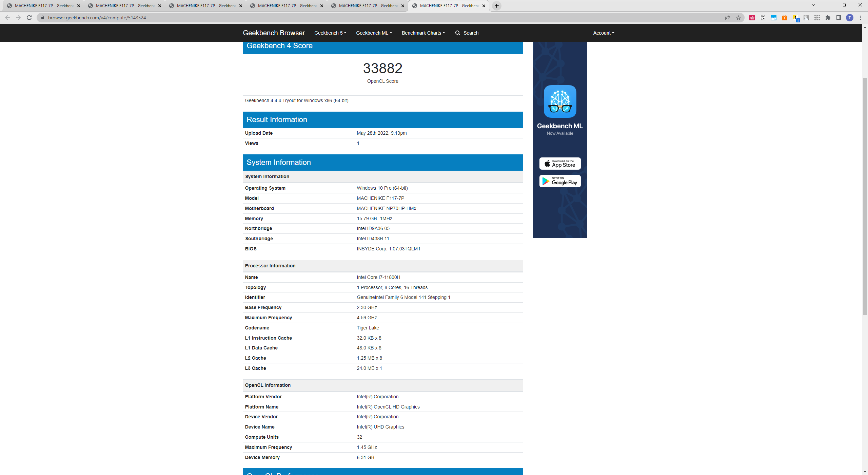Screen dimensions: 868x475
Task: Close the third MACHENIKE tab
Action: click(241, 6)
